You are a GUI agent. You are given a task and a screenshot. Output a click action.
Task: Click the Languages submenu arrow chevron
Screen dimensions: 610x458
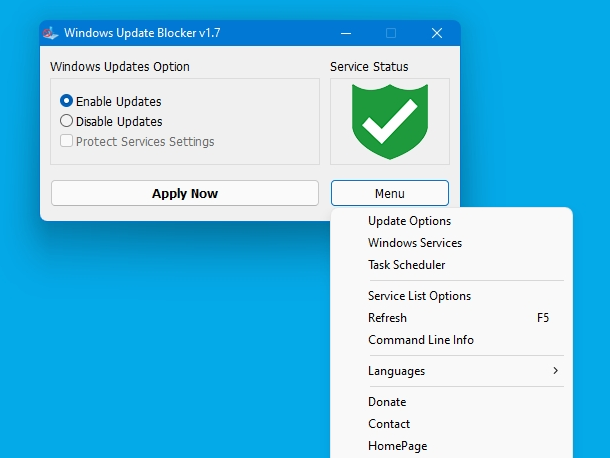click(x=555, y=371)
